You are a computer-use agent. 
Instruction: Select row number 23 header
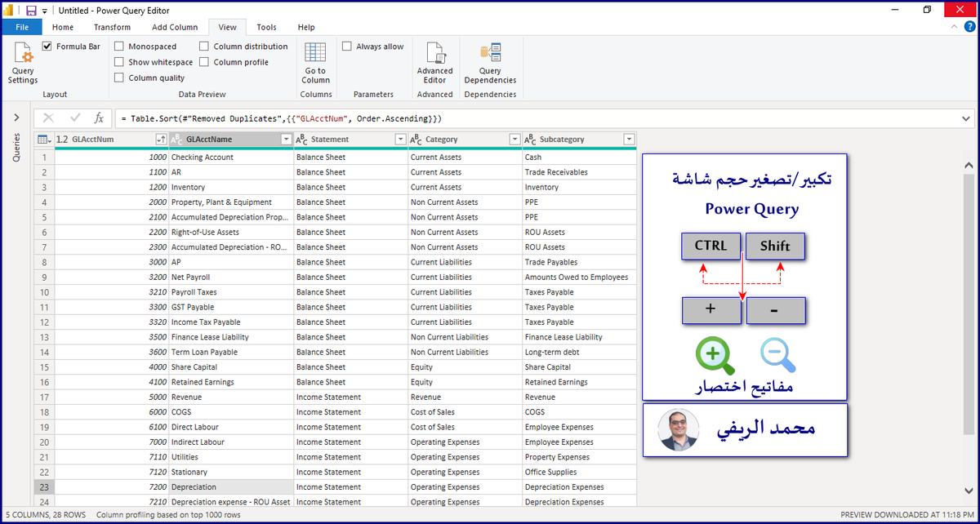pos(43,486)
